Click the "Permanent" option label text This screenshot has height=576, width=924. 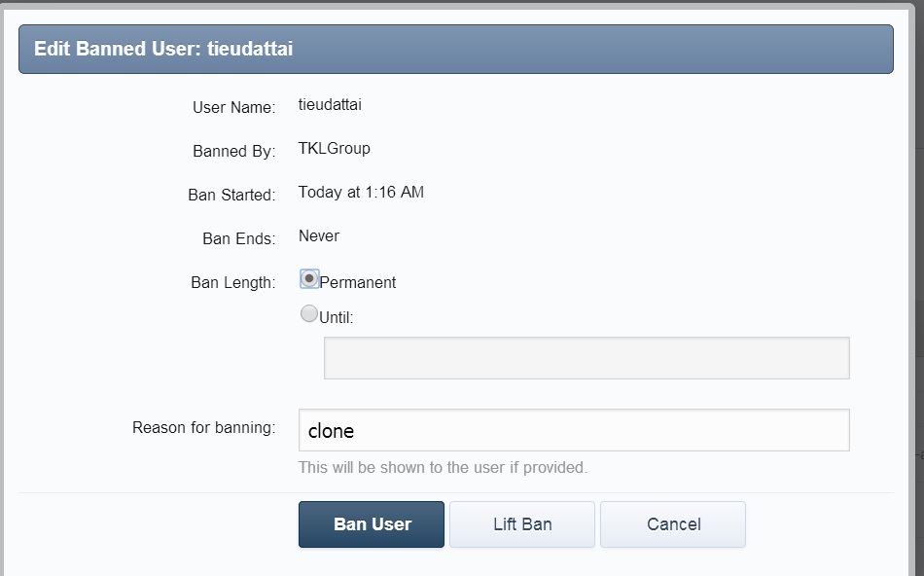tap(358, 283)
